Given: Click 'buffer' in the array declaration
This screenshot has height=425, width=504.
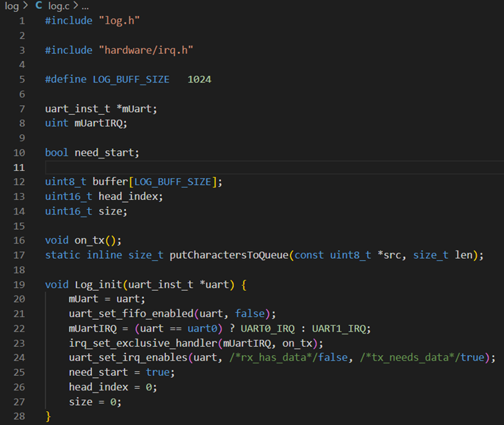Looking at the screenshot, I should point(110,181).
